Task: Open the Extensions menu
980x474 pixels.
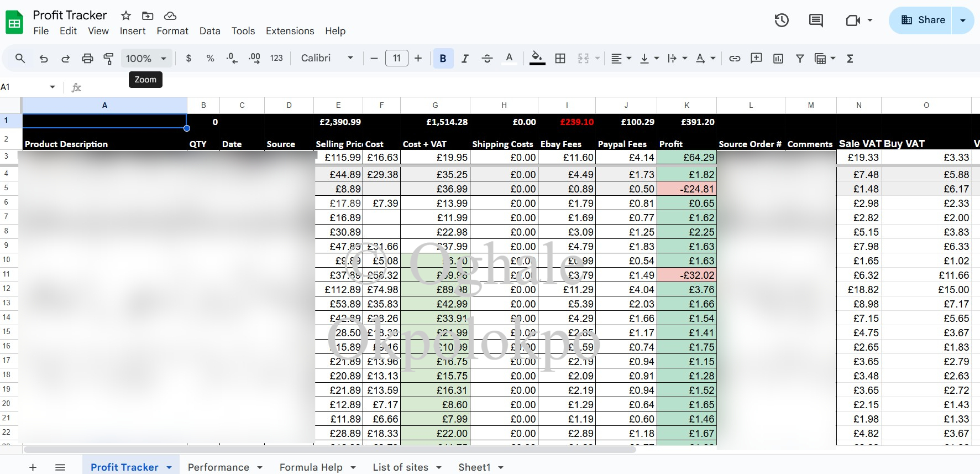Action: point(290,31)
